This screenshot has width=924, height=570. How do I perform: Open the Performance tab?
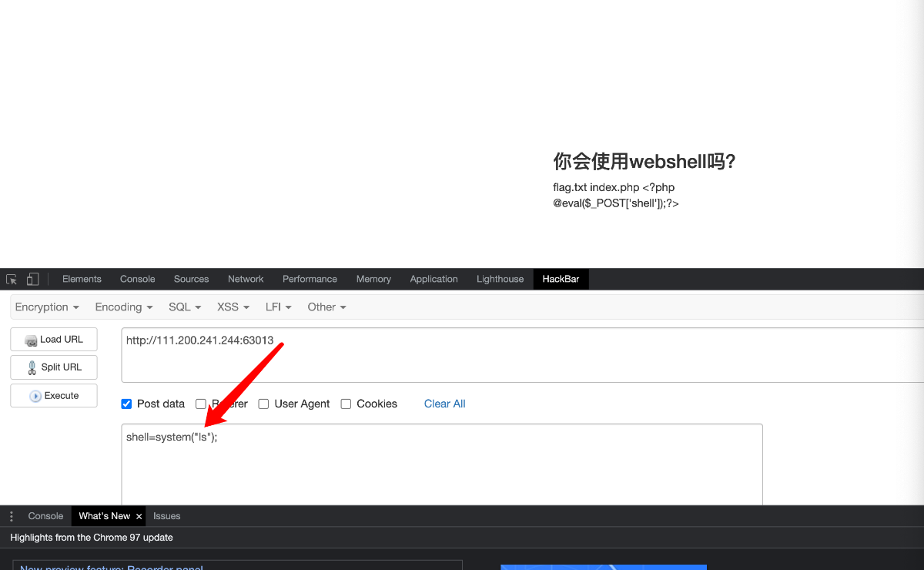(x=310, y=279)
